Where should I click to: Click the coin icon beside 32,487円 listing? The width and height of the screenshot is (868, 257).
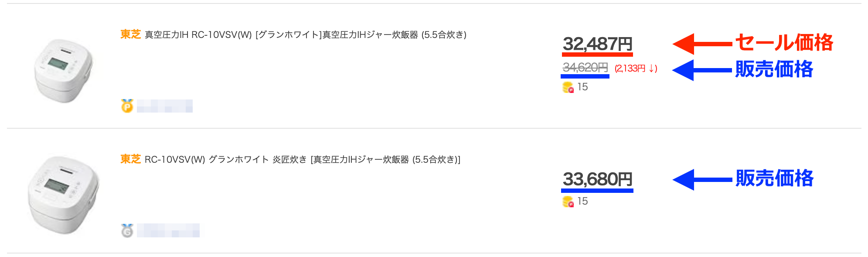coord(568,88)
